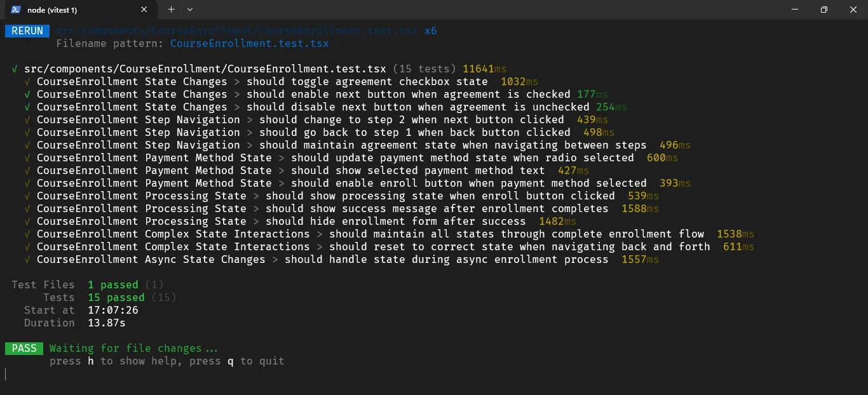This screenshot has width=868, height=395.
Task: Click the green PASS badge
Action: [x=24, y=348]
